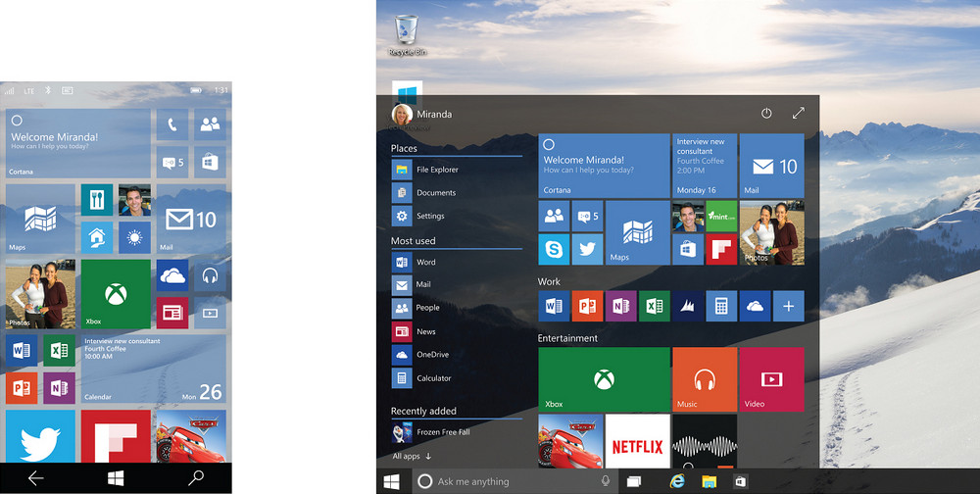Open the Skype tile in Start menu

coord(554,250)
